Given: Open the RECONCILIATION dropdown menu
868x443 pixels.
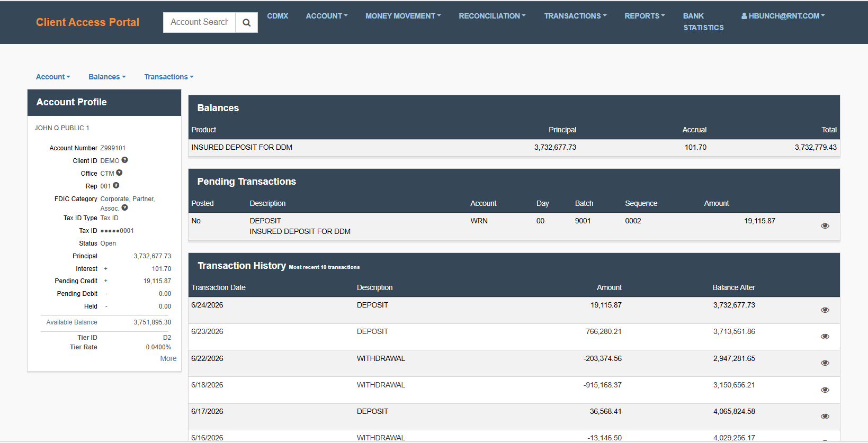Looking at the screenshot, I should point(492,16).
